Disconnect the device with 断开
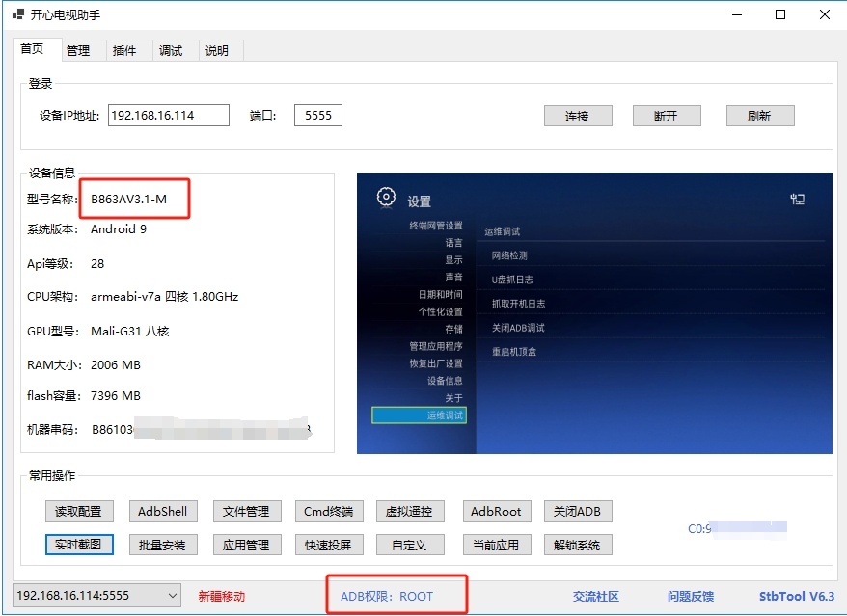Image resolution: width=847 pixels, height=616 pixels. (x=666, y=115)
